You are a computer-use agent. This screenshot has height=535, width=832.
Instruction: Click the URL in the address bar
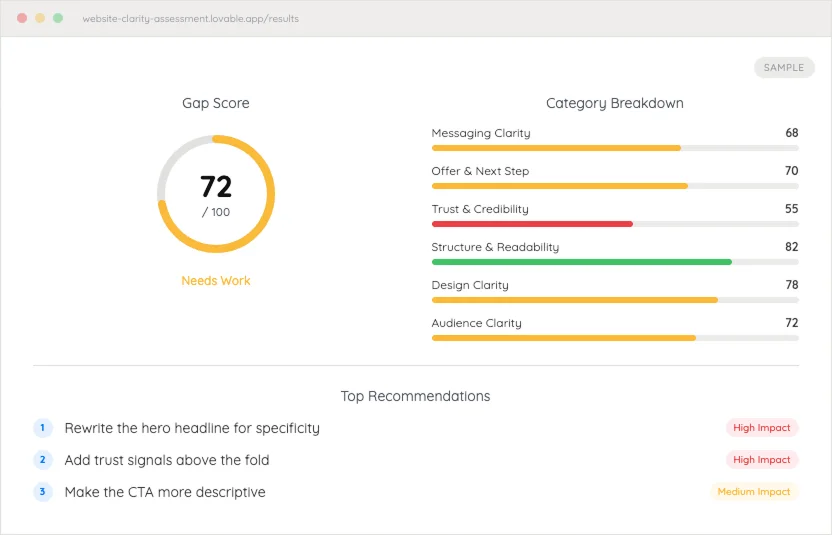[x=190, y=19]
